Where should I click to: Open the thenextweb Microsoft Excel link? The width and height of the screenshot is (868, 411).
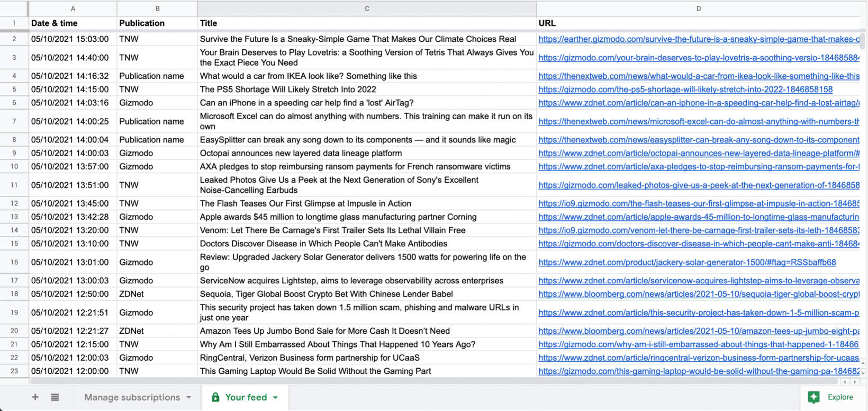click(x=699, y=121)
